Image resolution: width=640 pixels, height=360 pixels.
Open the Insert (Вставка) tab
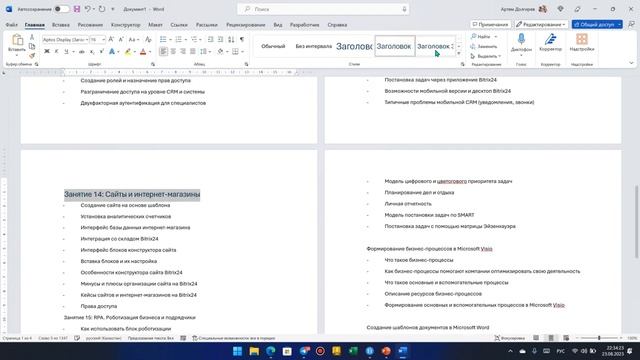61,25
